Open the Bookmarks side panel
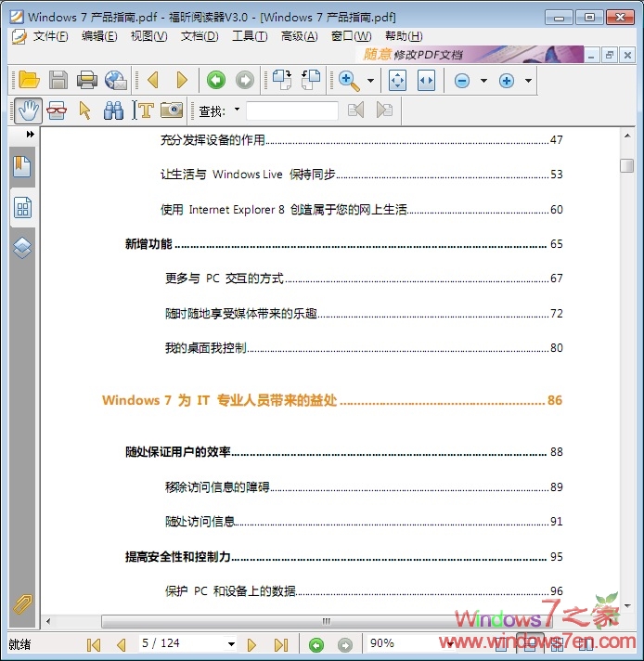644x661 pixels. pyautogui.click(x=22, y=166)
